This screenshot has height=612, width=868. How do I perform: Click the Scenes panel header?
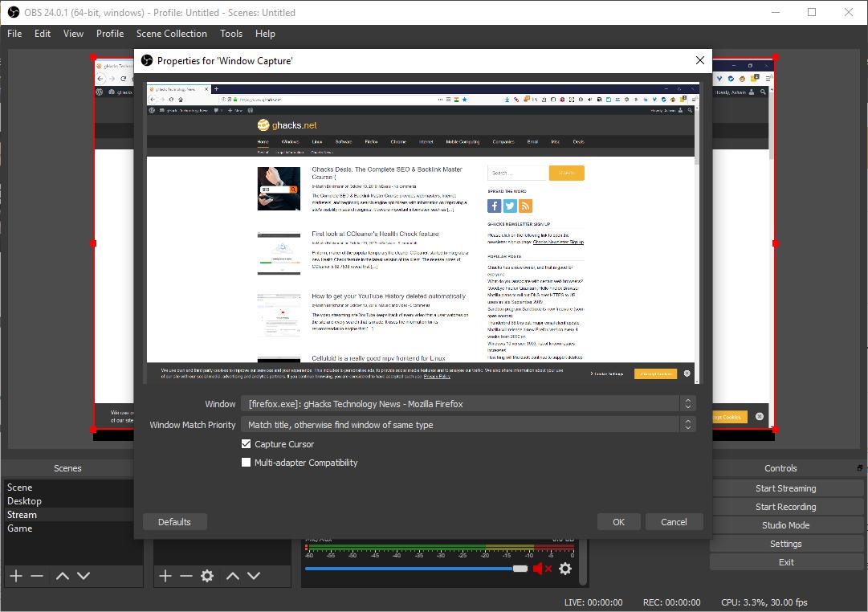point(67,468)
